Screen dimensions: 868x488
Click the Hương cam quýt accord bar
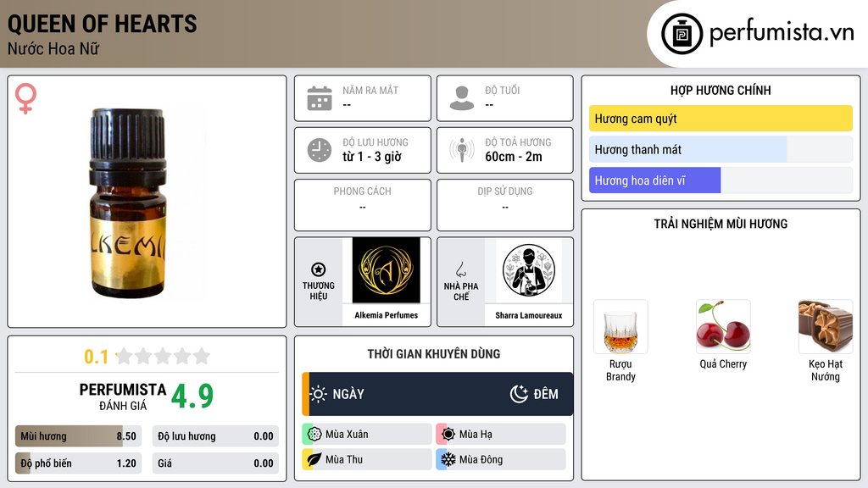721,119
